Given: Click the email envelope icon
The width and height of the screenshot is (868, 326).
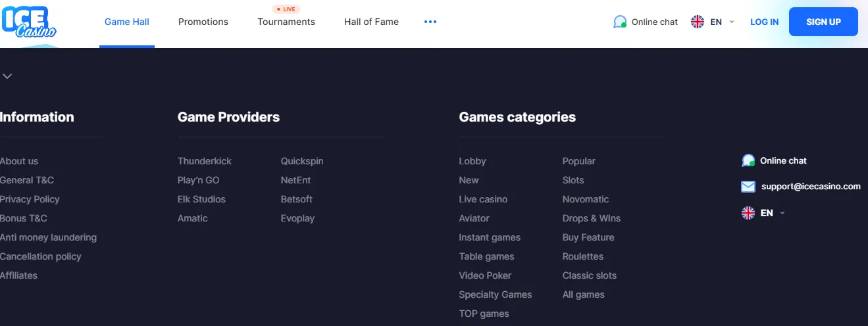Looking at the screenshot, I should [x=748, y=187].
